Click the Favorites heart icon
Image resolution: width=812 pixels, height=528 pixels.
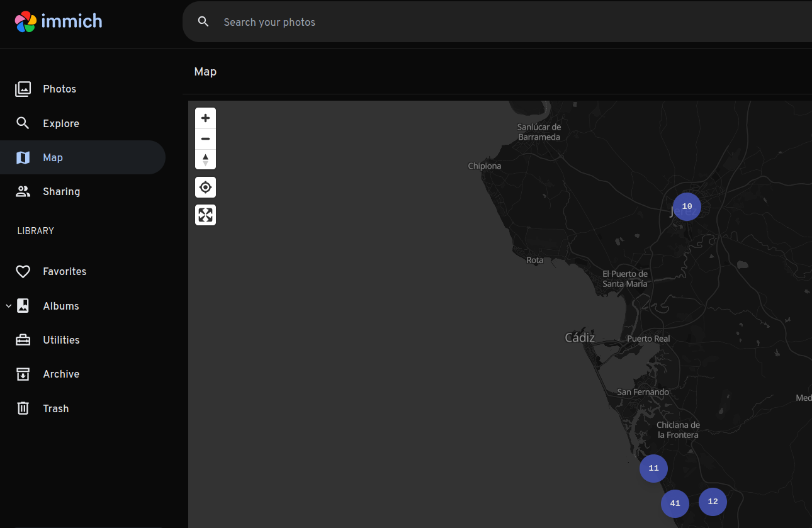(x=23, y=272)
